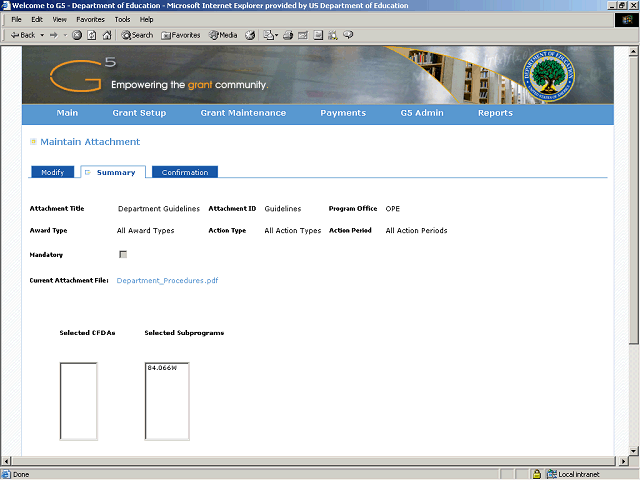Open the History icon in the toolbar

pyautogui.click(x=250, y=35)
